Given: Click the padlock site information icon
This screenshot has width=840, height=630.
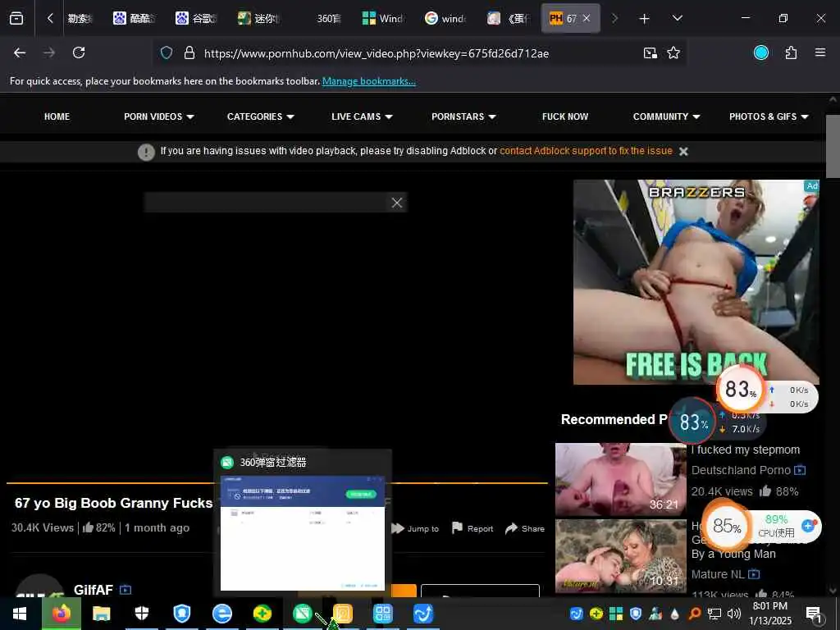Looking at the screenshot, I should pyautogui.click(x=189, y=52).
